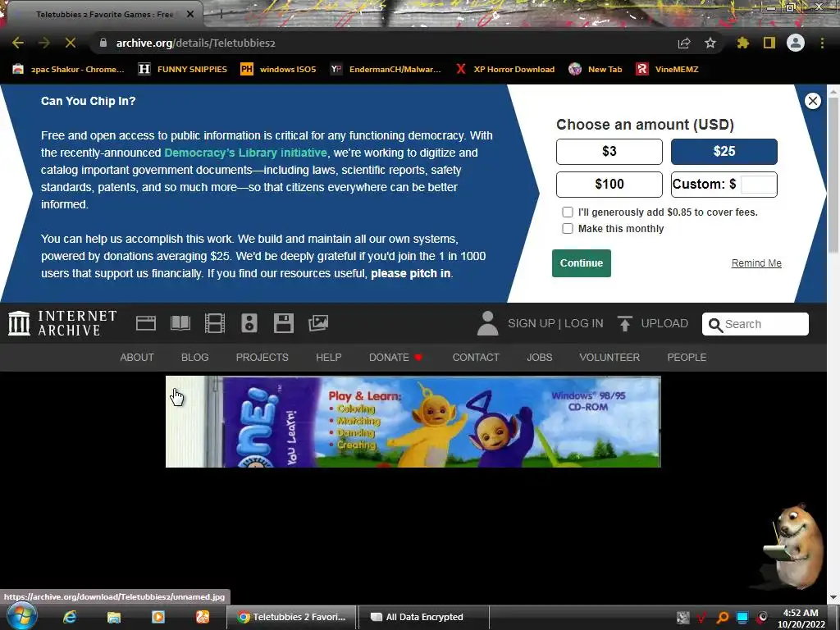The width and height of the screenshot is (840, 630).
Task: Open the Audio speaker icon
Action: (249, 323)
